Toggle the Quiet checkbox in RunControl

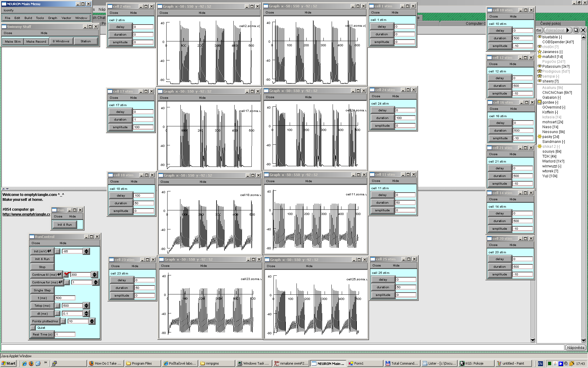(x=33, y=328)
